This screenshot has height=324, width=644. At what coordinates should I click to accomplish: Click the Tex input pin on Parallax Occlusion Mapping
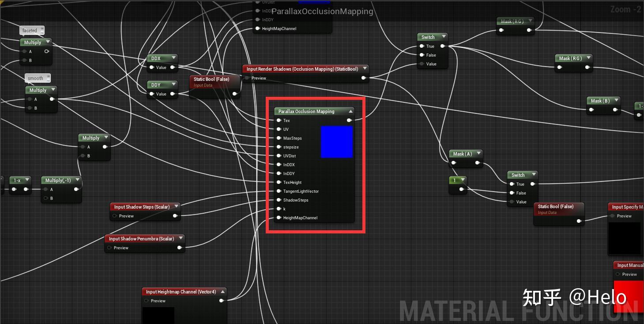pos(279,120)
